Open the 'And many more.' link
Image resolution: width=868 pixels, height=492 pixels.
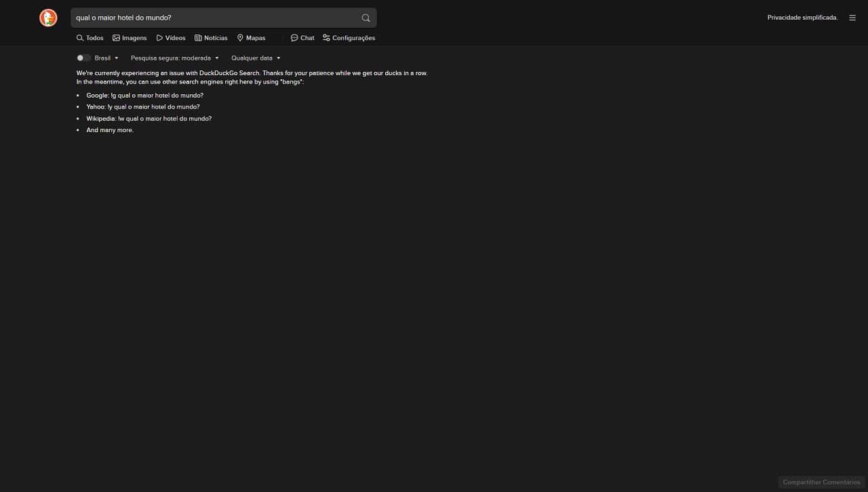[110, 130]
